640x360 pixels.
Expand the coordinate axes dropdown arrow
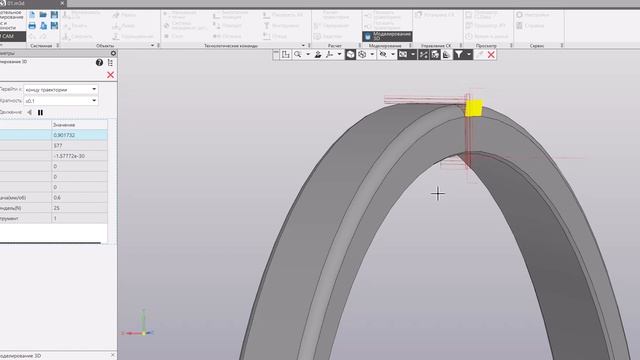point(339,54)
